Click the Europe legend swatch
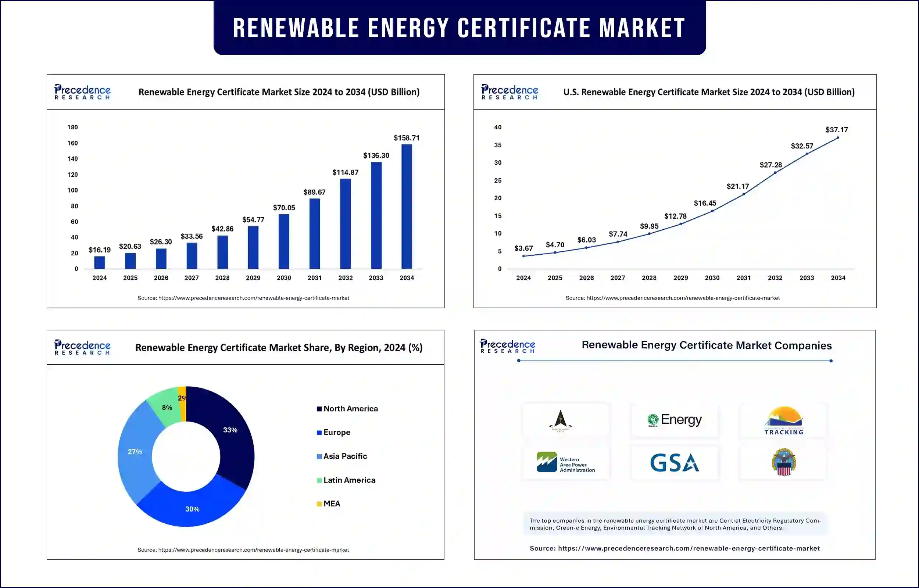This screenshot has height=588, width=919. click(319, 433)
